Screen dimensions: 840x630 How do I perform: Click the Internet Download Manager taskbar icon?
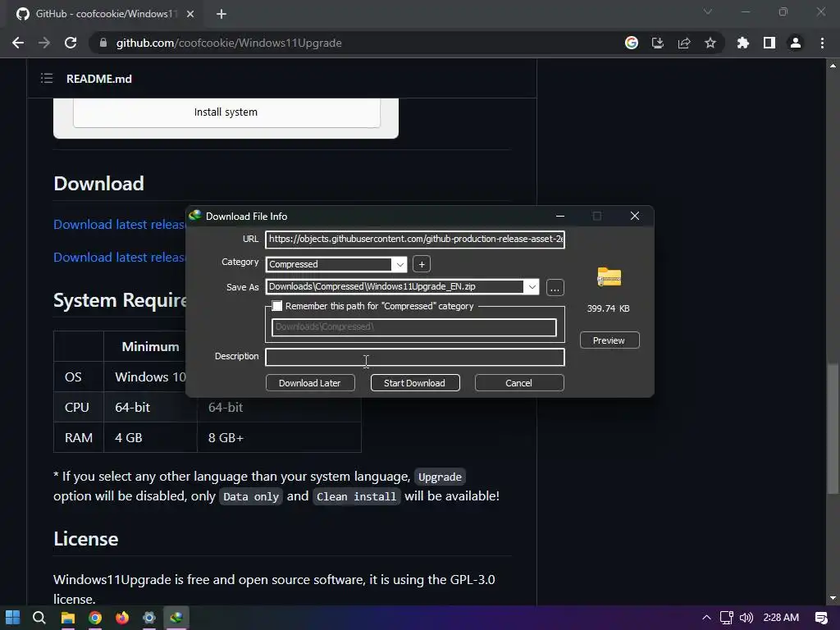coord(176,618)
